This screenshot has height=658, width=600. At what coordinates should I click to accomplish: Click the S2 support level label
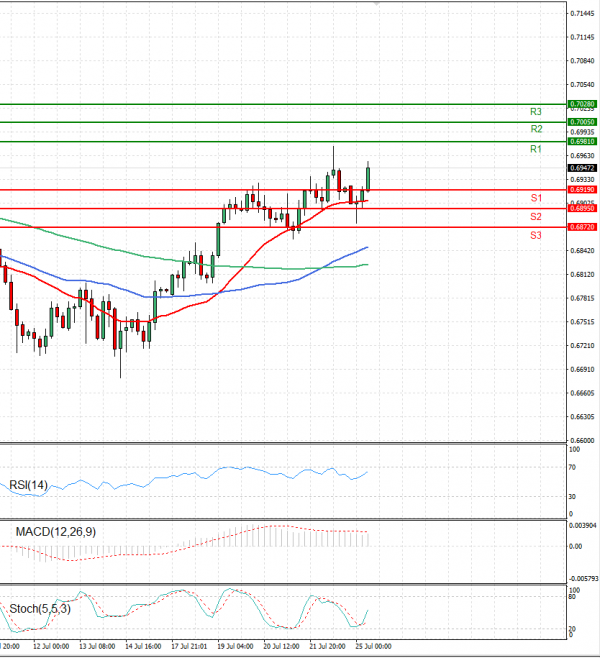point(536,217)
